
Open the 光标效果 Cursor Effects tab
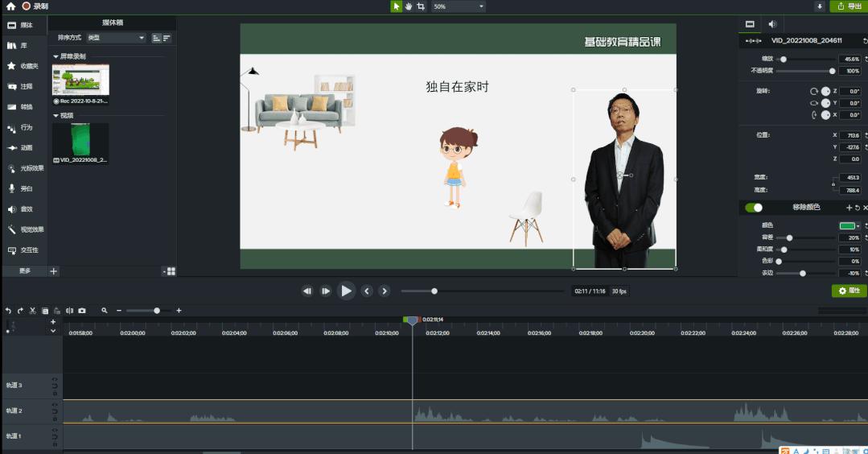(x=25, y=168)
